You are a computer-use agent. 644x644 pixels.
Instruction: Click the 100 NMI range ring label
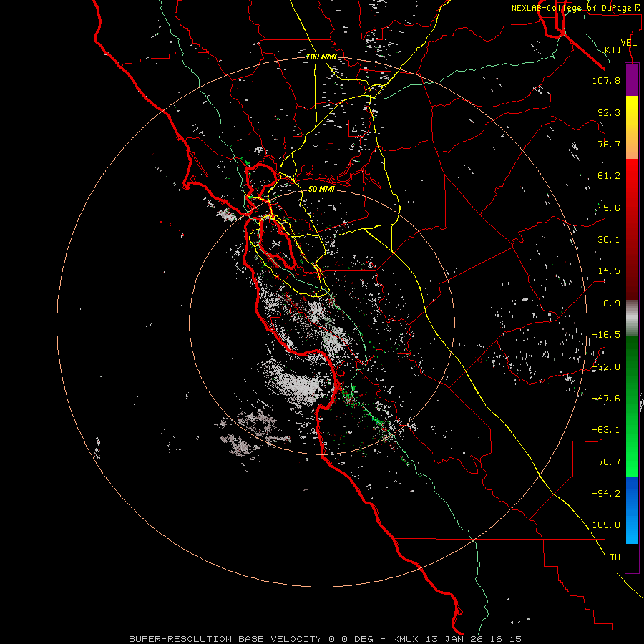321,57
